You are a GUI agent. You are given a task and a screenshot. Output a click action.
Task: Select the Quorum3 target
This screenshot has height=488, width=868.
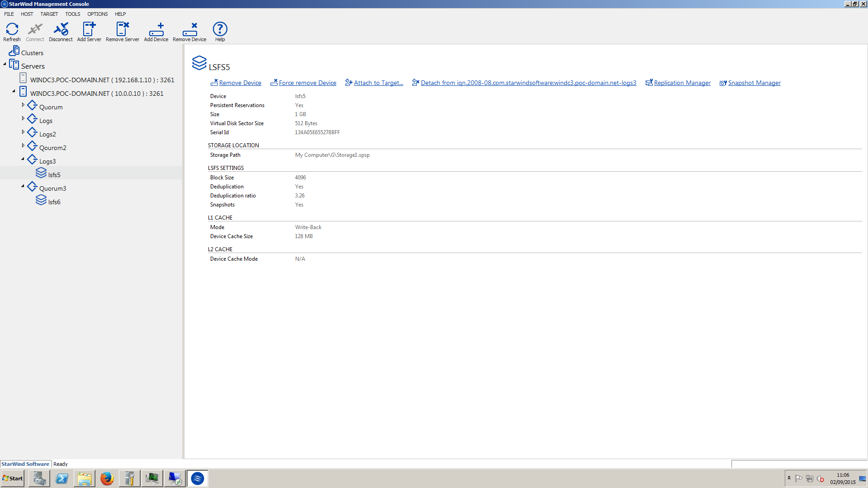click(52, 188)
